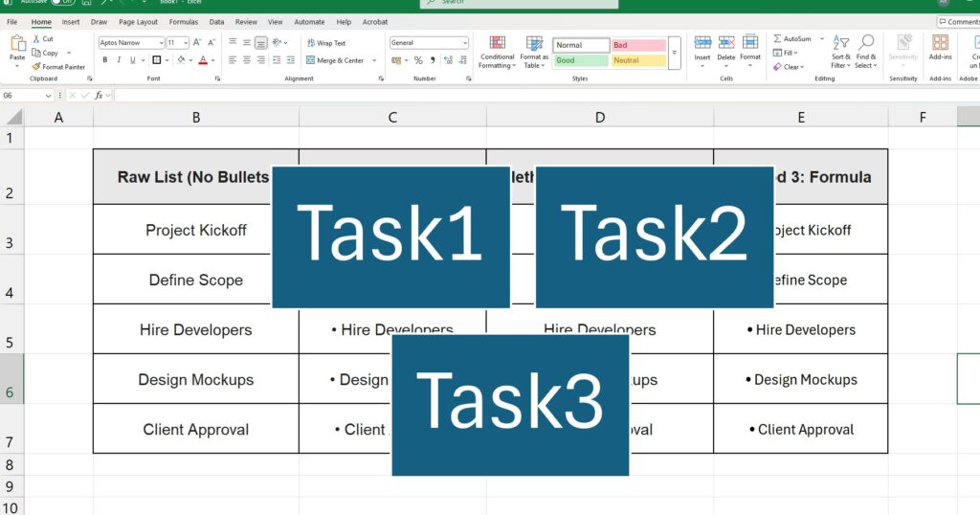Expand the Paste options arrow

coord(17,66)
